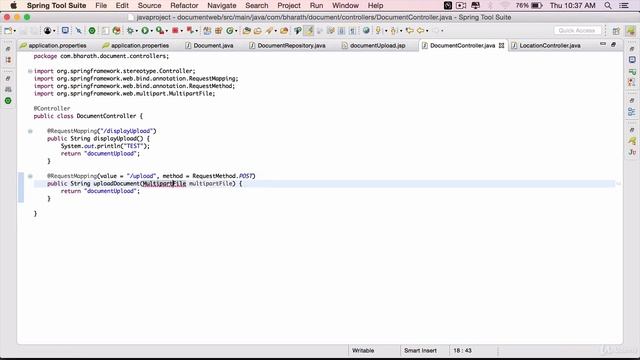
Task: Click the profile user account toolbar icon
Action: coord(48,31)
